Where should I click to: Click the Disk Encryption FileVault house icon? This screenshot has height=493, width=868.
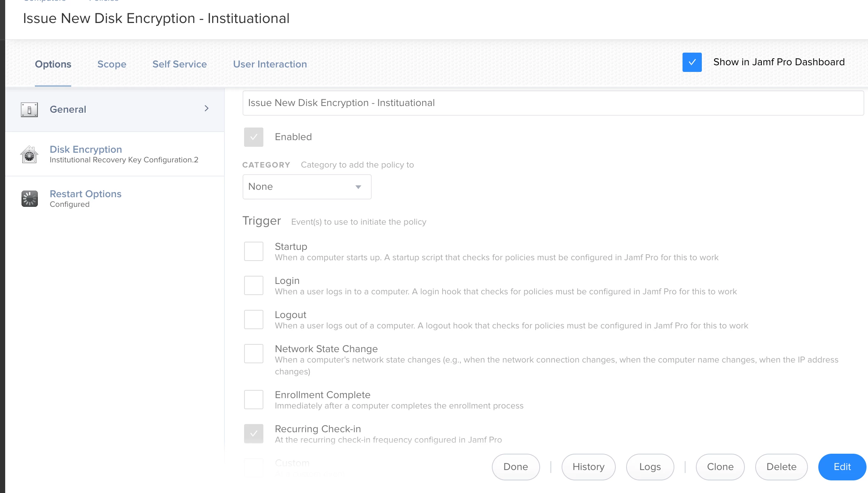click(29, 154)
